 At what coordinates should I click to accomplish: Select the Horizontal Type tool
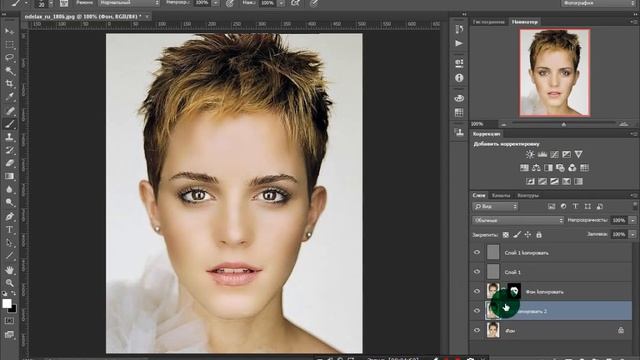(x=9, y=230)
